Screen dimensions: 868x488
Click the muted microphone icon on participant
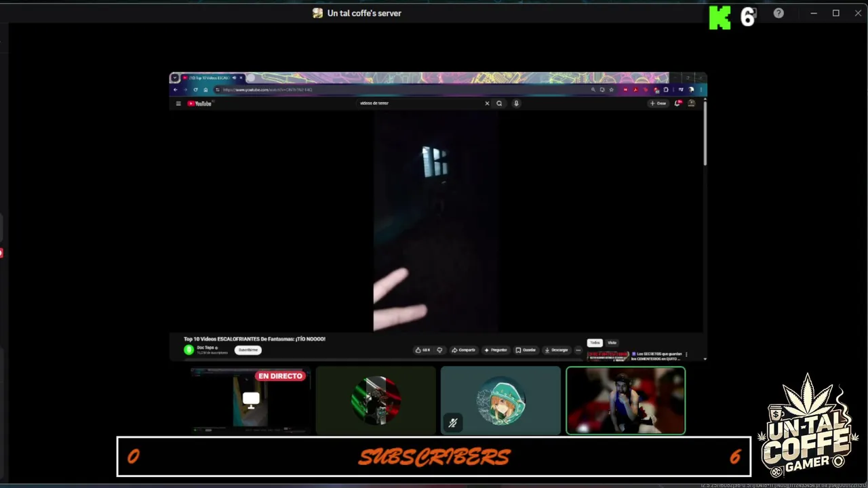[x=453, y=423]
